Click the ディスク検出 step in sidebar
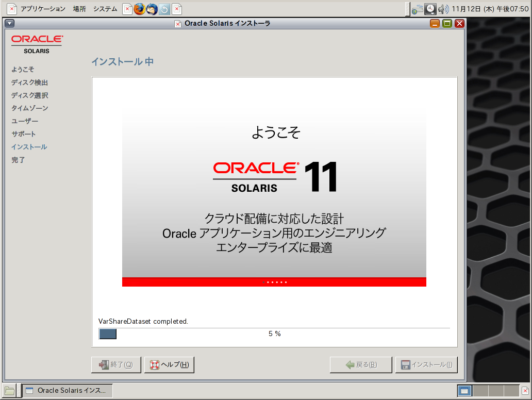Screen dimensions: 532x400 29,82
